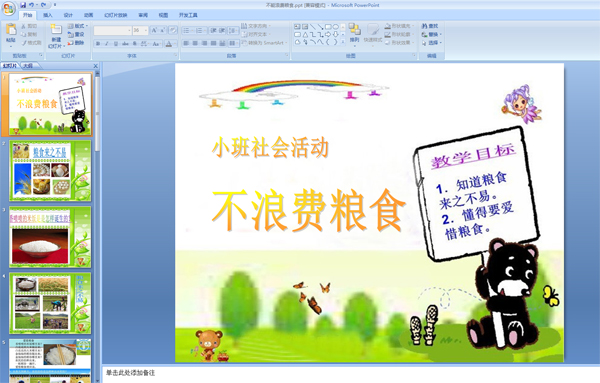Toggle bold formatting
600x383 pixels.
pos(98,44)
